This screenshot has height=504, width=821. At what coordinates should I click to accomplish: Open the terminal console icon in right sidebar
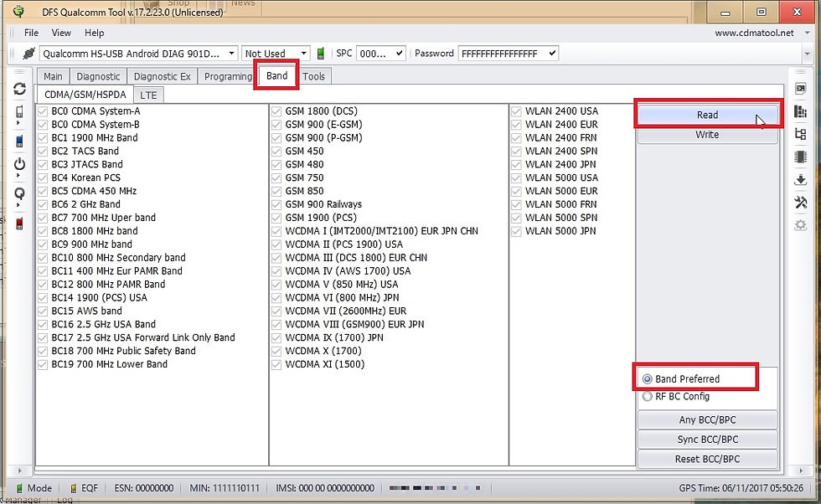pyautogui.click(x=801, y=89)
